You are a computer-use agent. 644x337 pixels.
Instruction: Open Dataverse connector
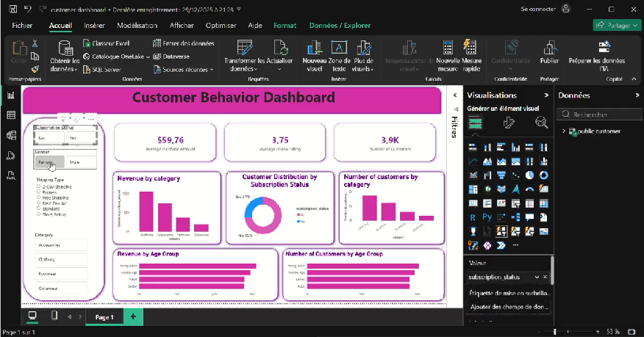[171, 57]
